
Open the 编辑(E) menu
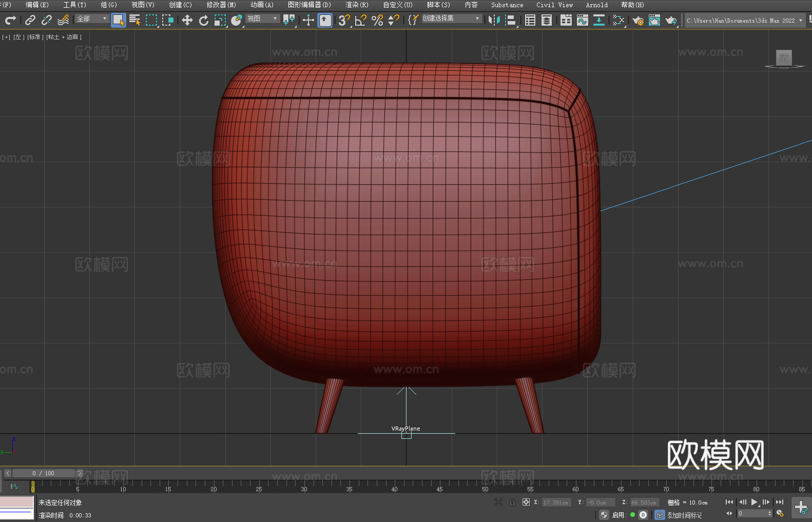tap(37, 5)
